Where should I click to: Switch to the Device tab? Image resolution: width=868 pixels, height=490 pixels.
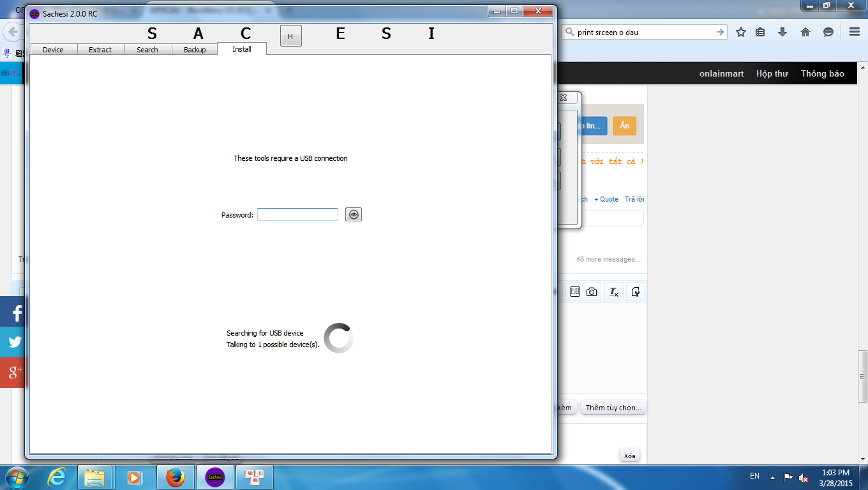pos(53,50)
